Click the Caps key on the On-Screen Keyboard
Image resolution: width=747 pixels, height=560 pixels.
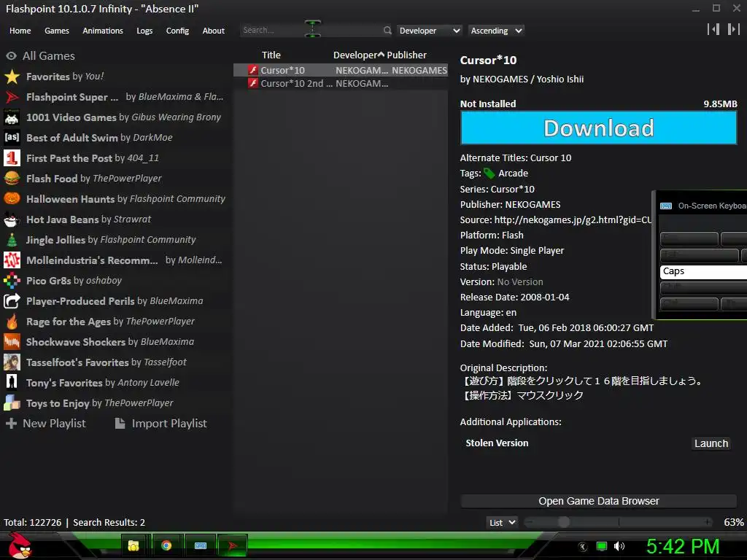point(704,271)
